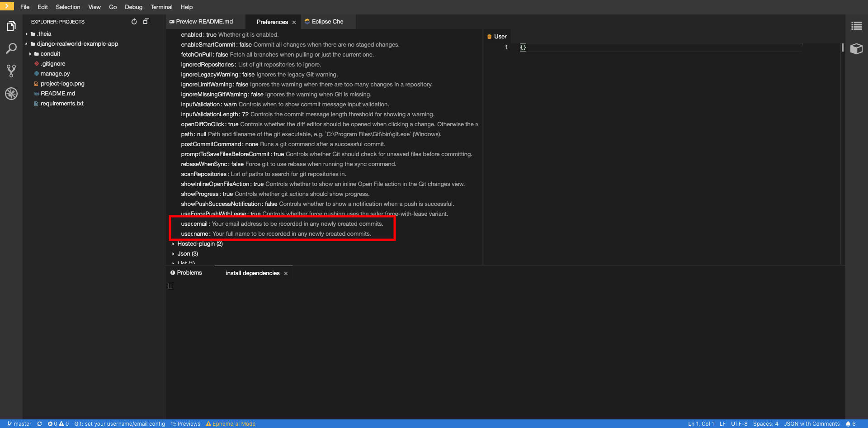The image size is (868, 428).
Task: Open manage.py in the Explorer
Action: pyautogui.click(x=55, y=74)
